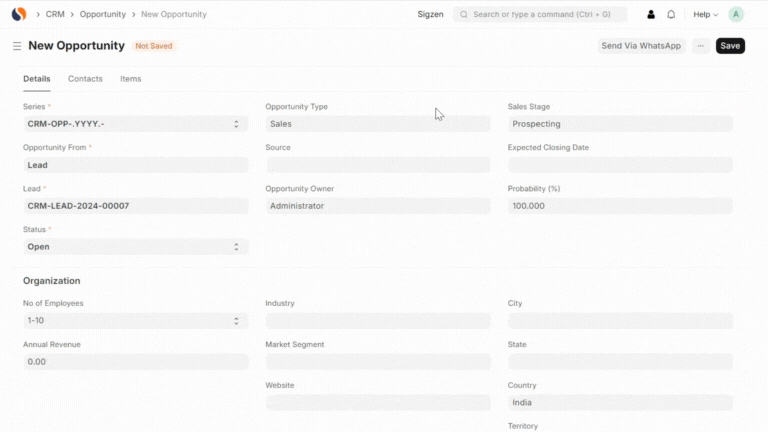Open the notifications bell icon
Screen dimensions: 768x432
point(671,15)
